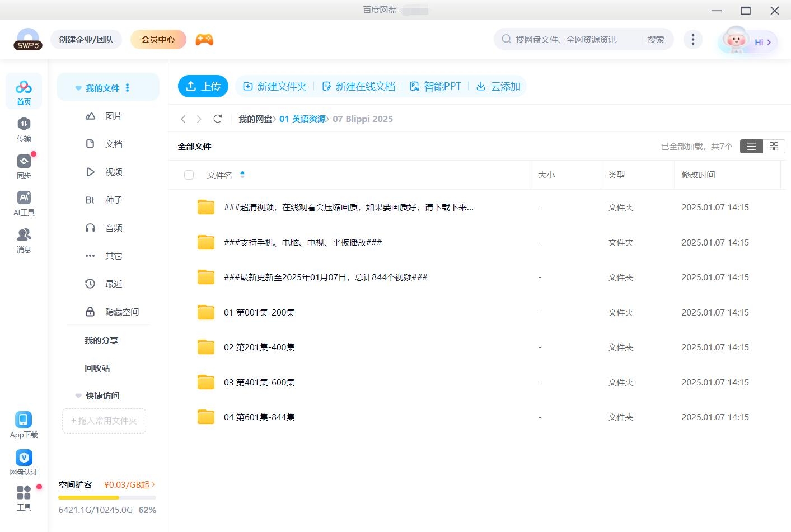Open the 消息 messages icon
791x532 pixels.
tap(24, 240)
